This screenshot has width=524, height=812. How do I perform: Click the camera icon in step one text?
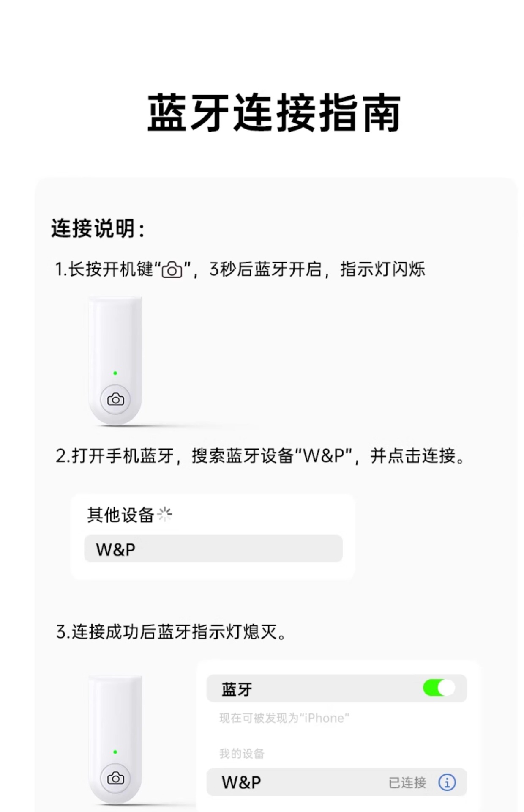(172, 270)
